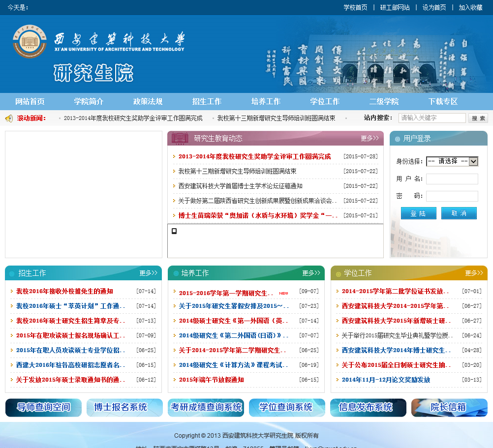Open 下载专区 menu item
493x448 pixels.
point(443,101)
